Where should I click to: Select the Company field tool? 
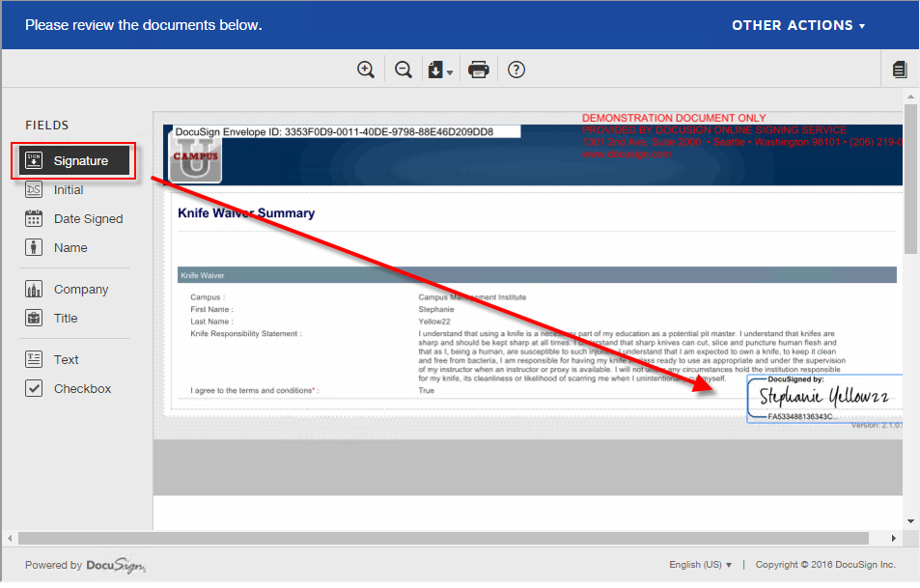point(79,289)
